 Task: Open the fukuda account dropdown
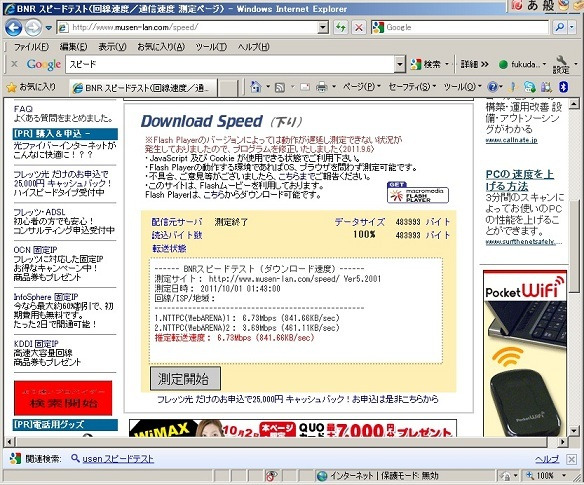pyautogui.click(x=522, y=64)
